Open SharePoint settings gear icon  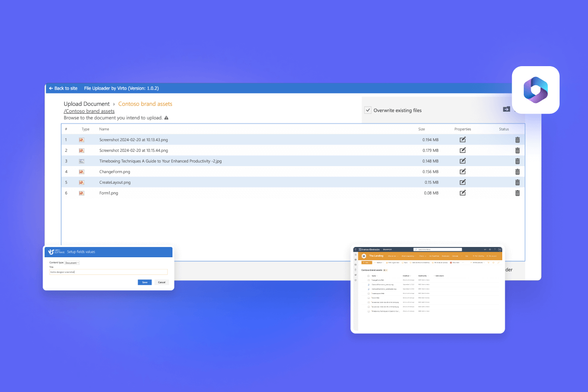pyautogui.click(x=490, y=249)
